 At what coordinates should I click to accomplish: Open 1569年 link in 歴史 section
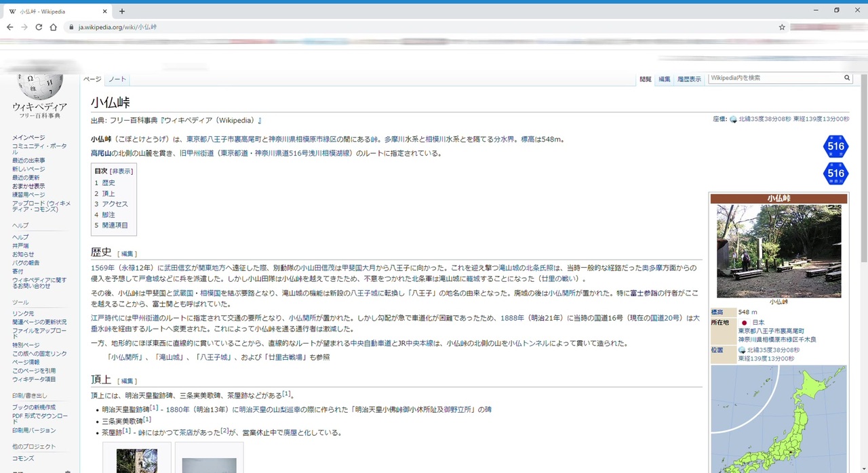pyautogui.click(x=103, y=268)
